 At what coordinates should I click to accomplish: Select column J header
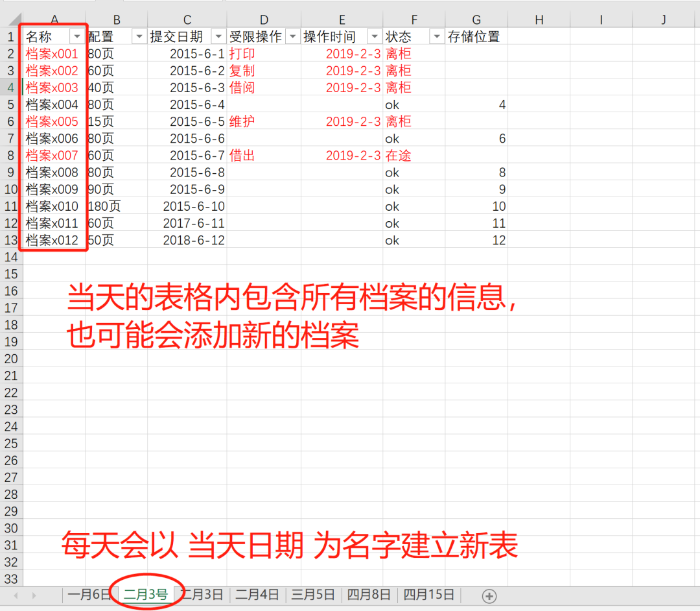[x=664, y=20]
